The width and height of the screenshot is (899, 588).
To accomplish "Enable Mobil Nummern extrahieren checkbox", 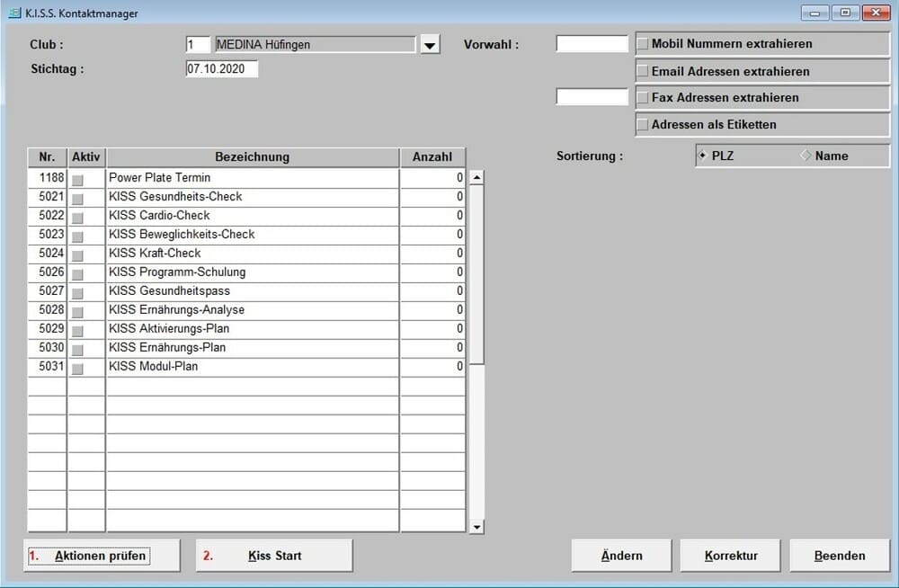I will pos(643,44).
